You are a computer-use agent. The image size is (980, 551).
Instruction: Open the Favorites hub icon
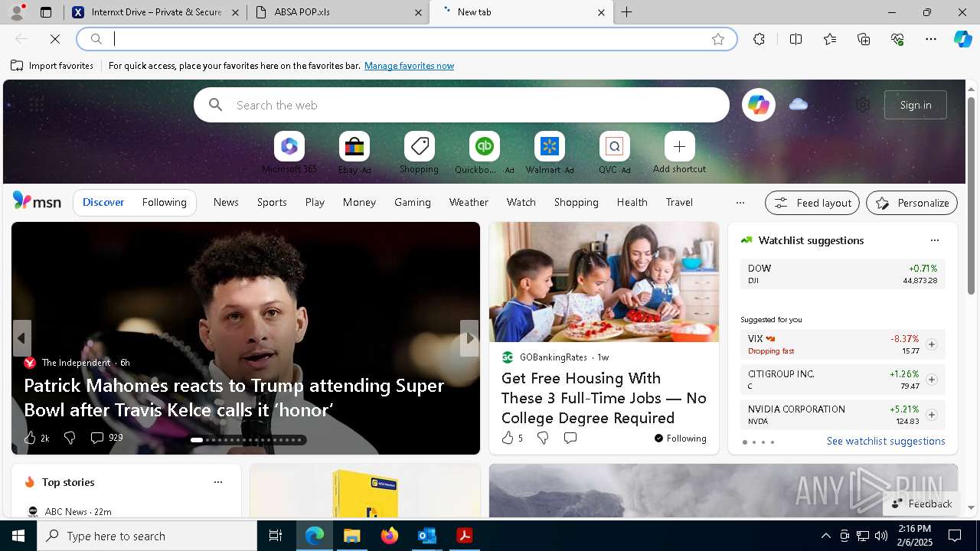click(830, 39)
